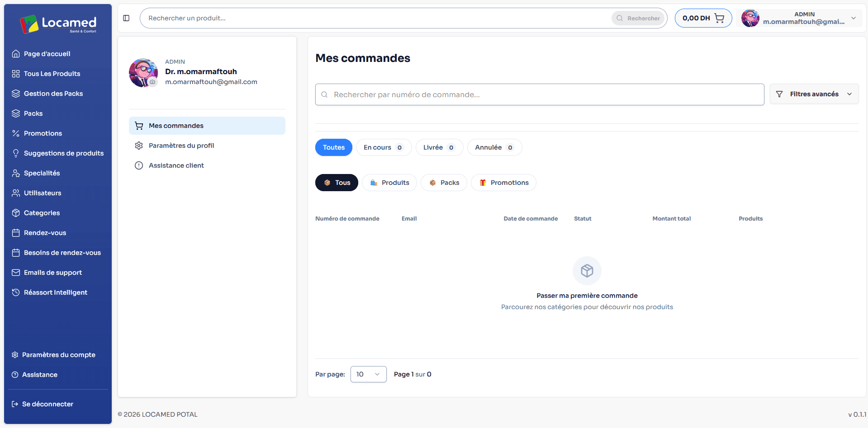Viewport: 868px width, 428px height.
Task: Open the Par page selector
Action: coord(368,374)
